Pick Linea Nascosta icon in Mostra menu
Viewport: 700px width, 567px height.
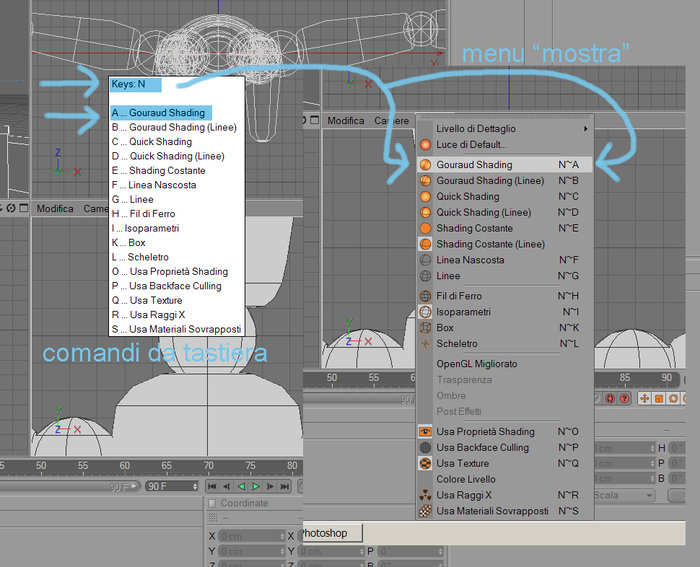point(425,260)
